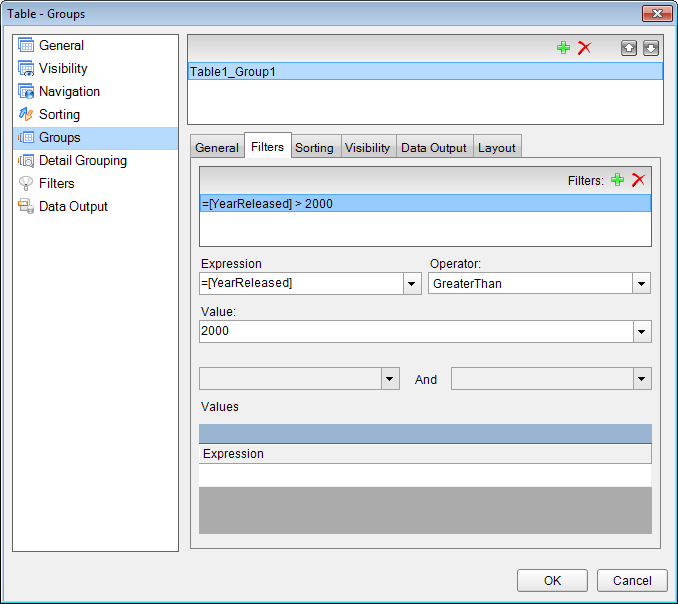Close the Table - Groups dialog
This screenshot has height=604, width=678.
coord(657,13)
